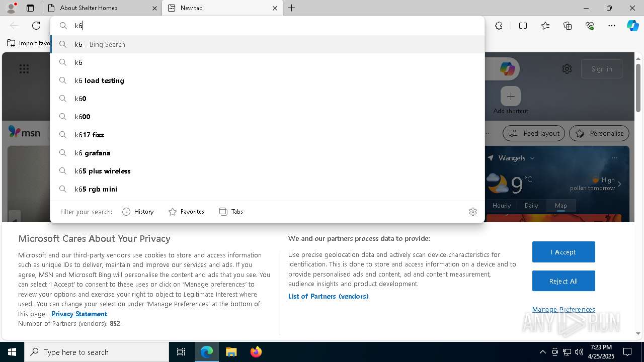Open Browser essentials heart icon
The image size is (644, 362).
point(590,26)
